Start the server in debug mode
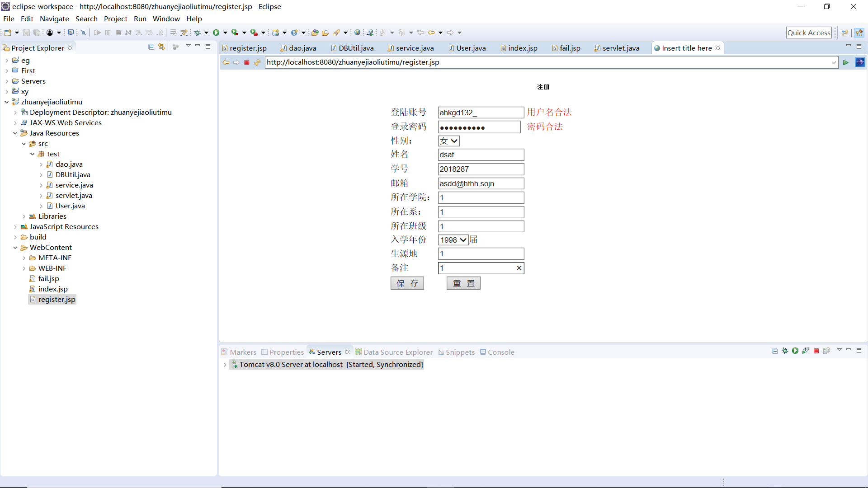 point(785,351)
